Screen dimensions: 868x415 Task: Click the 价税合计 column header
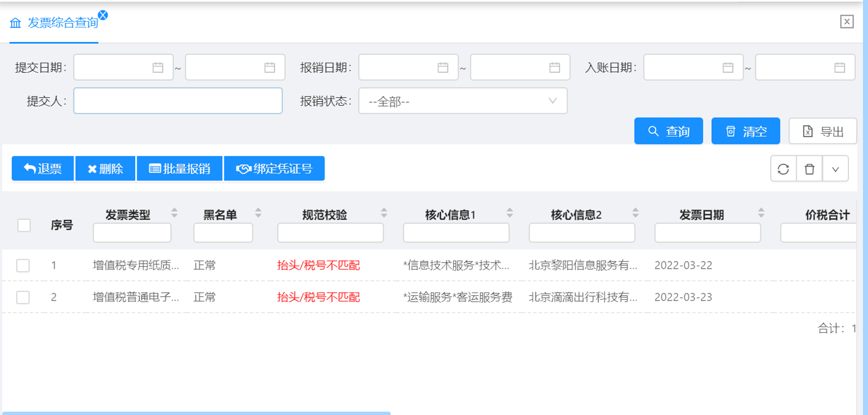(828, 215)
